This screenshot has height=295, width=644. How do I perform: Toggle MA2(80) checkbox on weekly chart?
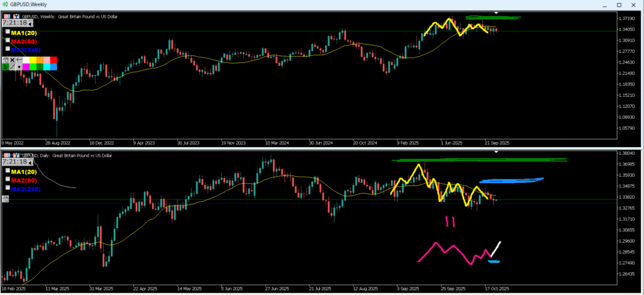7,40
